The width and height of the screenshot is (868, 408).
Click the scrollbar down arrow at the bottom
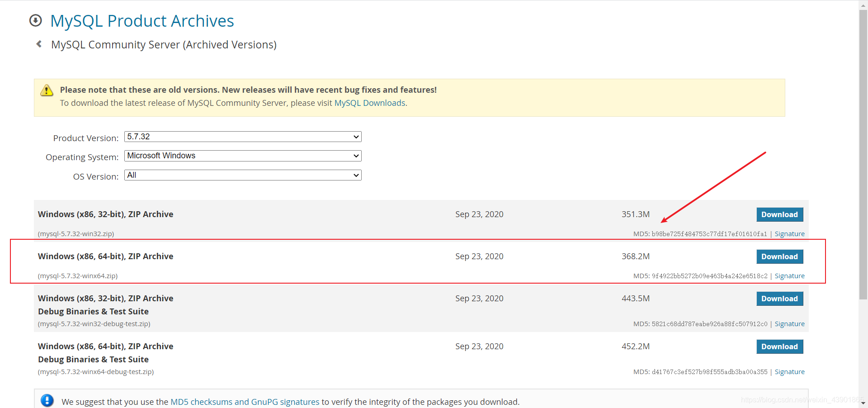(x=863, y=403)
